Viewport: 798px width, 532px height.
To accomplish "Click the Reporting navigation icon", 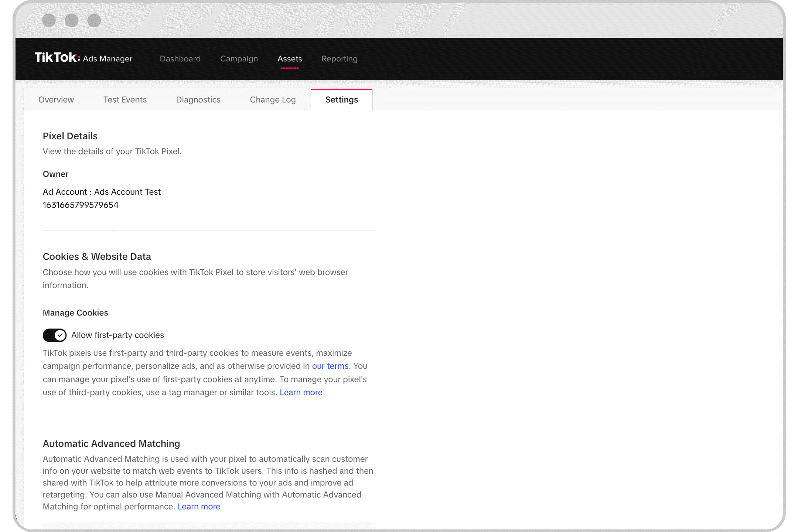I will pos(339,58).
